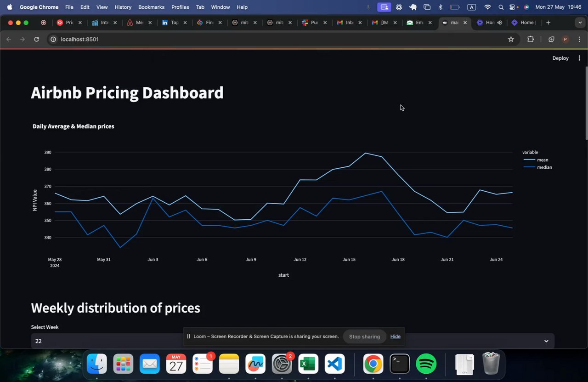The image size is (588, 382).
Task: Open Calendar showing May 27 in the Dock
Action: (x=176, y=364)
